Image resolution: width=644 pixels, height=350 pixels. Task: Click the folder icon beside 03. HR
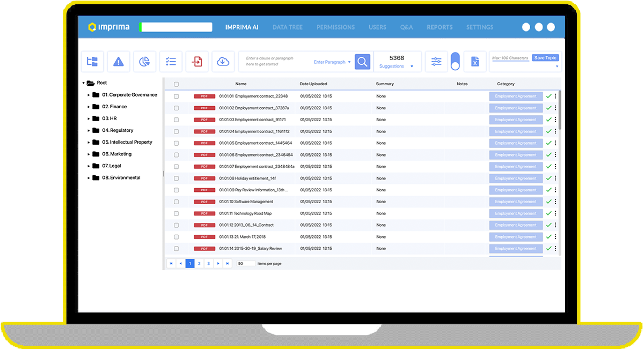(x=96, y=118)
